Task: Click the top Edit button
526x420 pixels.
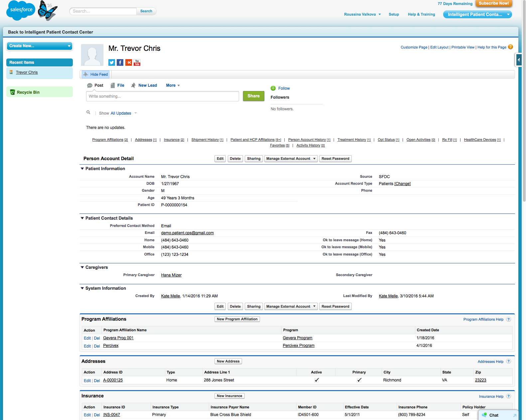Action: (220, 158)
